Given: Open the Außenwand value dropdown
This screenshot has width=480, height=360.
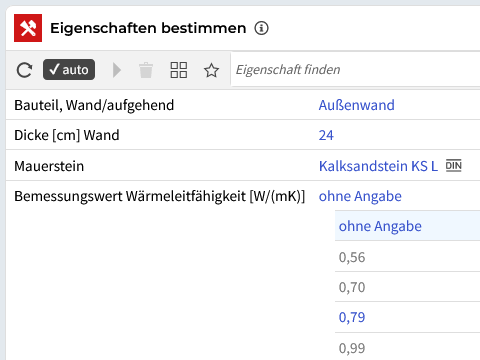Looking at the screenshot, I should [357, 105].
